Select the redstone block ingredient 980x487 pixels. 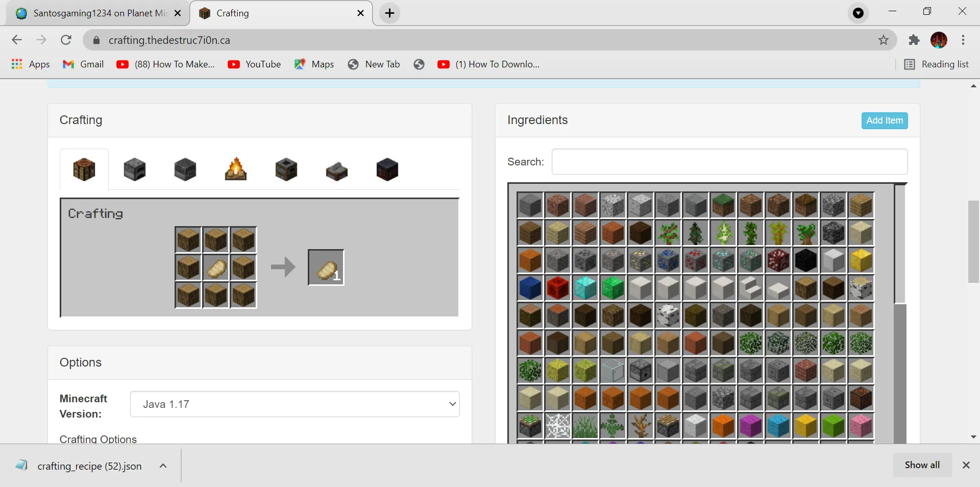tap(558, 288)
